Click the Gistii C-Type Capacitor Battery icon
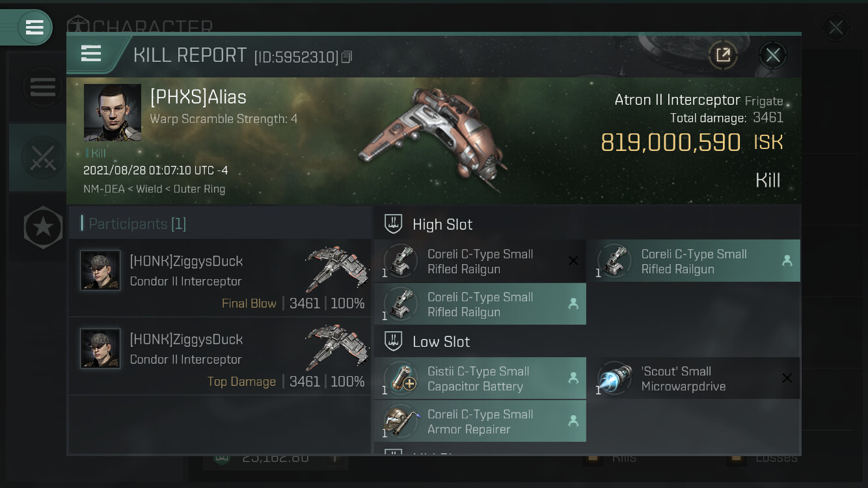This screenshot has height=488, width=868. pos(401,378)
